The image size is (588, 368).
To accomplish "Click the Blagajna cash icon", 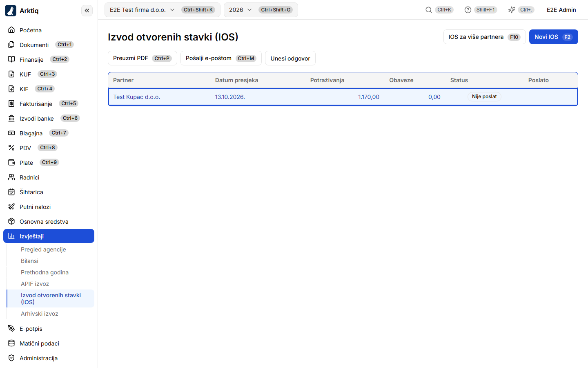I will [x=11, y=133].
